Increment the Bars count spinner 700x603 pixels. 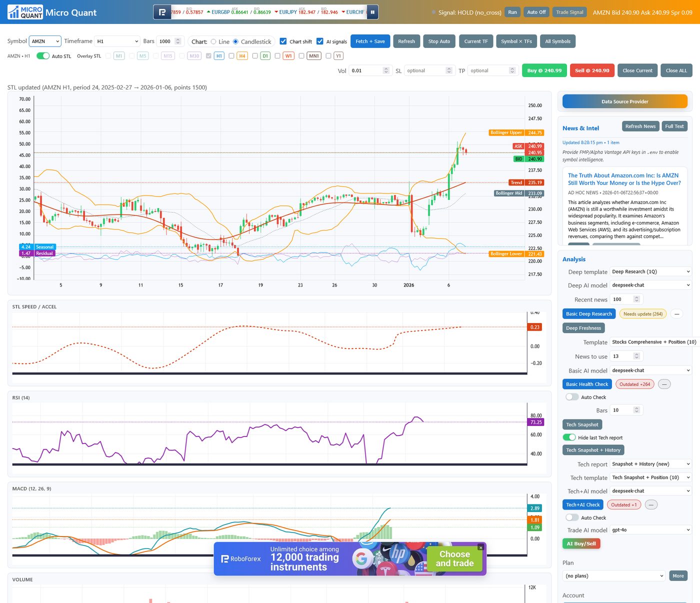pos(178,39)
